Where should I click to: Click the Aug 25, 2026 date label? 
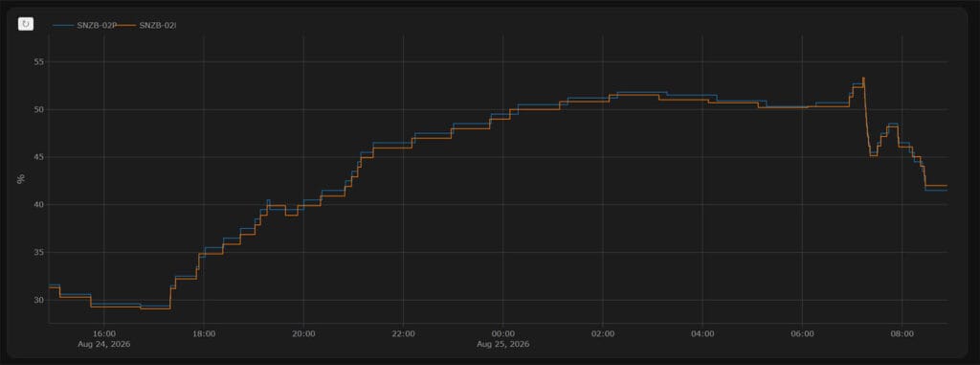tap(502, 344)
